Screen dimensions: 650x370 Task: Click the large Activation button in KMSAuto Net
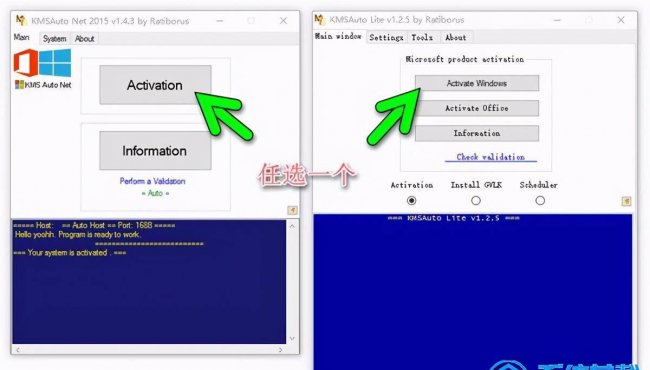pyautogui.click(x=155, y=85)
